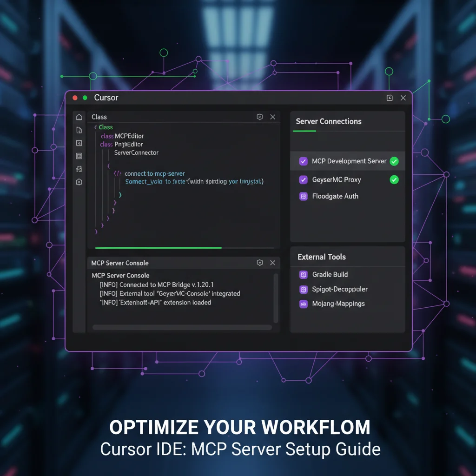Viewport: 476px width, 476px height.
Task: Select the hexagon icon at the sidebar bottom
Action: (79, 182)
